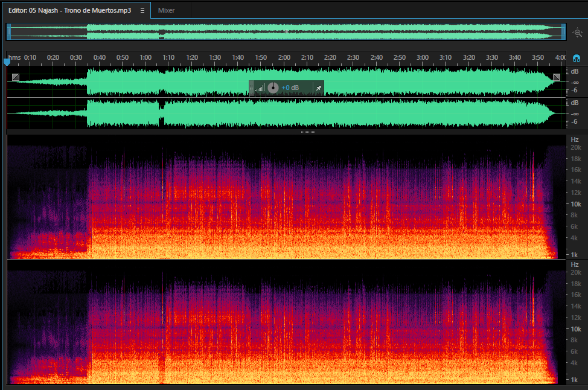Click the right handle of overview navigator

[563, 32]
